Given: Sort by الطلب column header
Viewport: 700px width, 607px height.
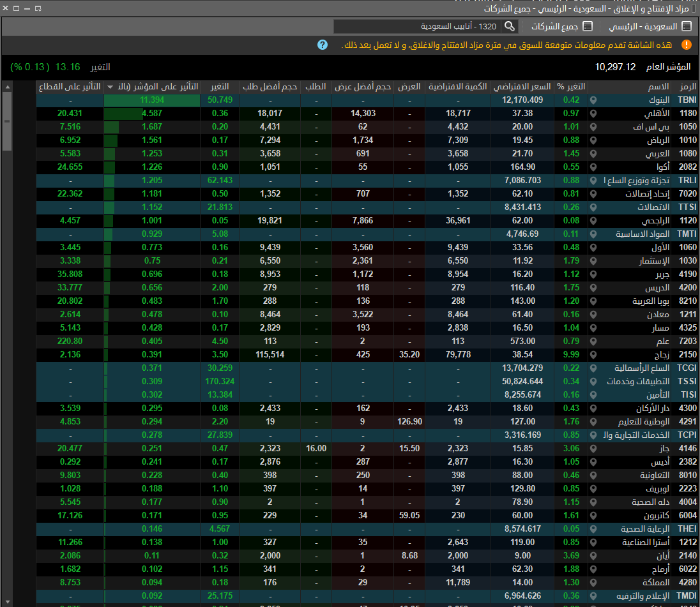Looking at the screenshot, I should [x=316, y=87].
